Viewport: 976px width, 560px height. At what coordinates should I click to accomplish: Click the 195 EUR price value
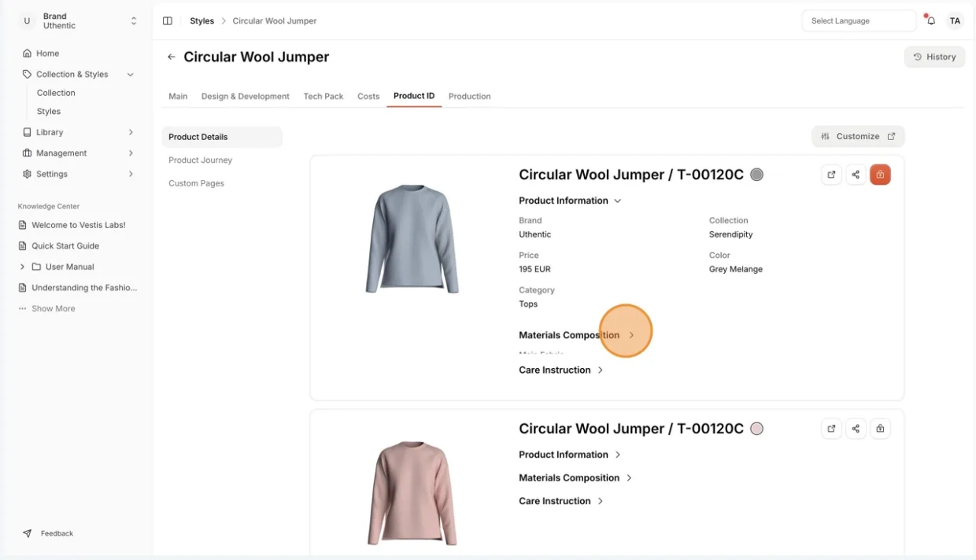pyautogui.click(x=534, y=269)
